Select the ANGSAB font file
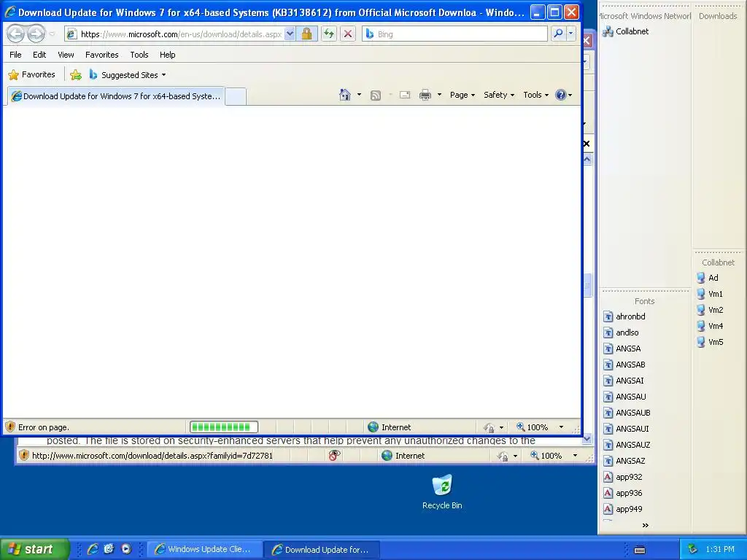Viewport: 747px width, 560px height. coord(624,365)
